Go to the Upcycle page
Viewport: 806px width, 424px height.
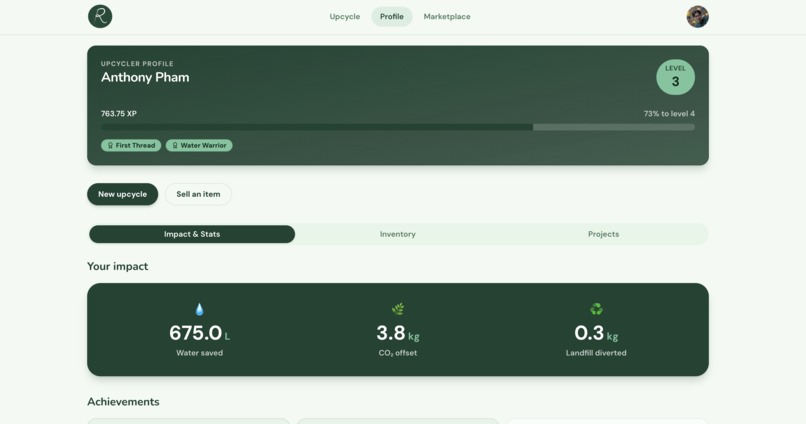click(x=344, y=16)
